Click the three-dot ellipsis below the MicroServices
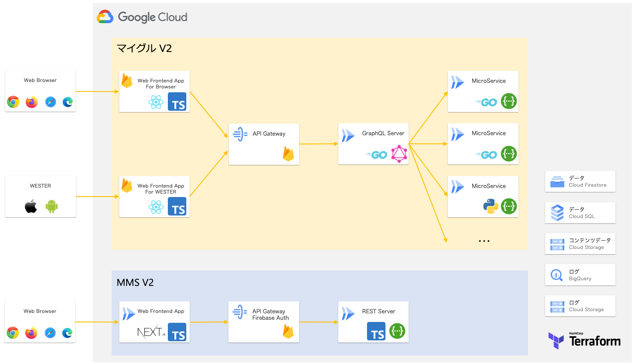 484,241
